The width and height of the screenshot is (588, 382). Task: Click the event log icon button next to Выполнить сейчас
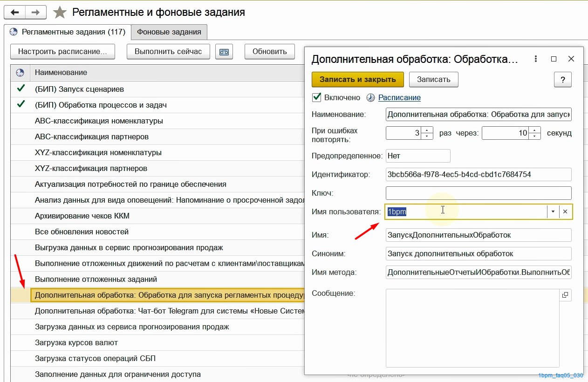224,52
